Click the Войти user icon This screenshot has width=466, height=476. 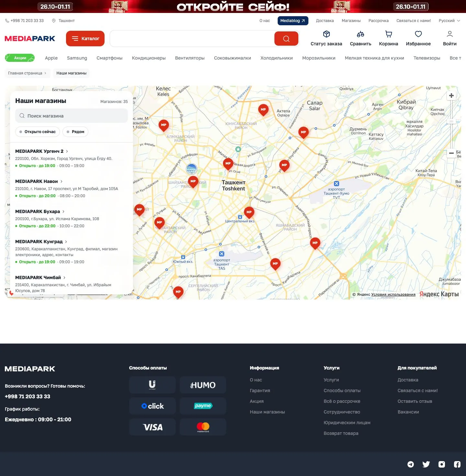click(x=450, y=34)
